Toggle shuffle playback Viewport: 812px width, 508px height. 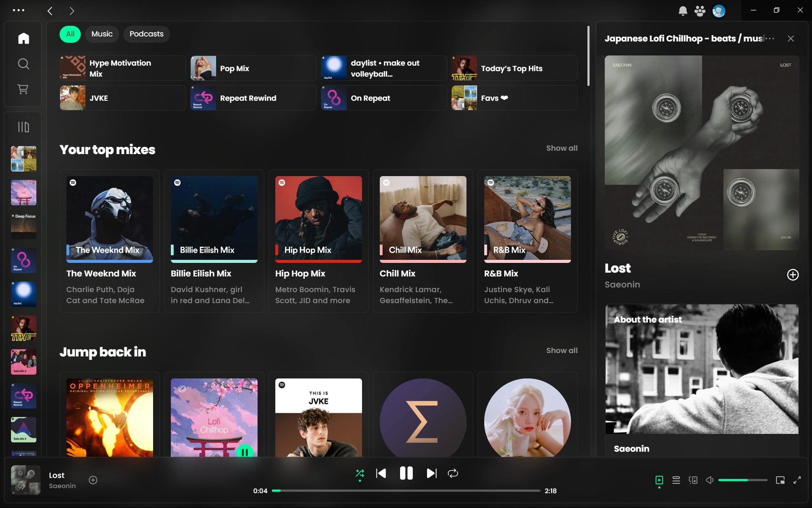point(360,473)
